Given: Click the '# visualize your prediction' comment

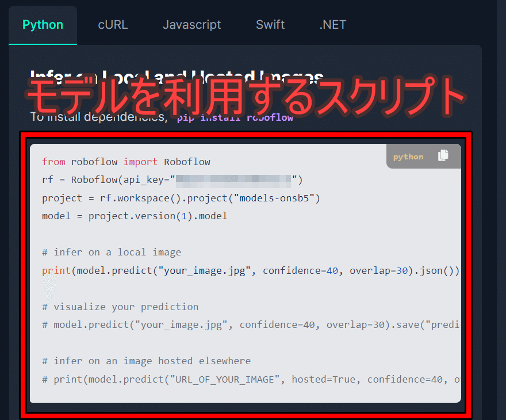Looking at the screenshot, I should [x=120, y=307].
